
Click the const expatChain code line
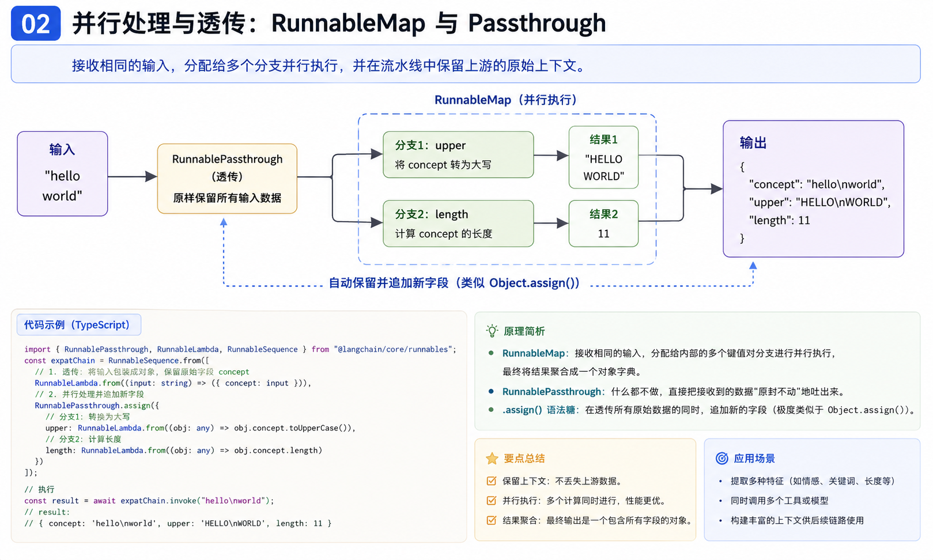(117, 361)
